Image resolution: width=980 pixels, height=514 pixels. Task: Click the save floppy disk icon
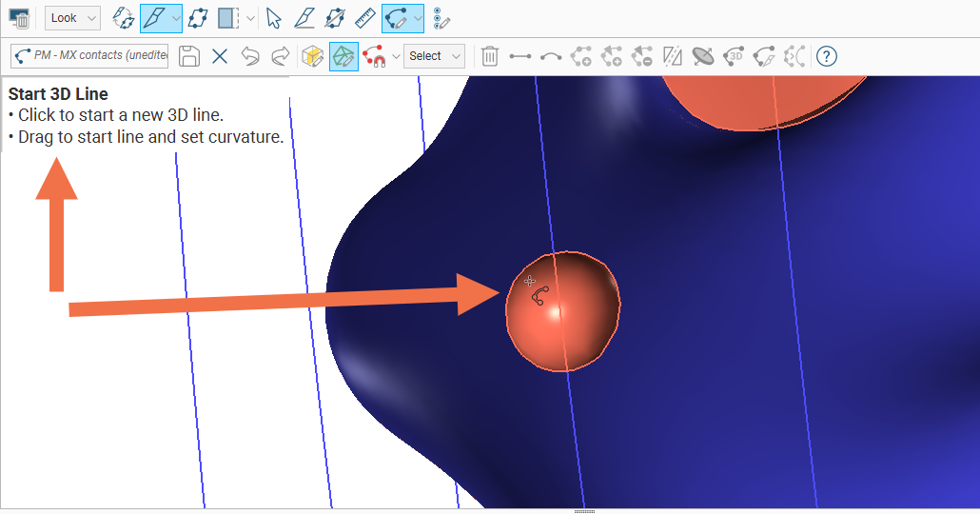click(189, 56)
